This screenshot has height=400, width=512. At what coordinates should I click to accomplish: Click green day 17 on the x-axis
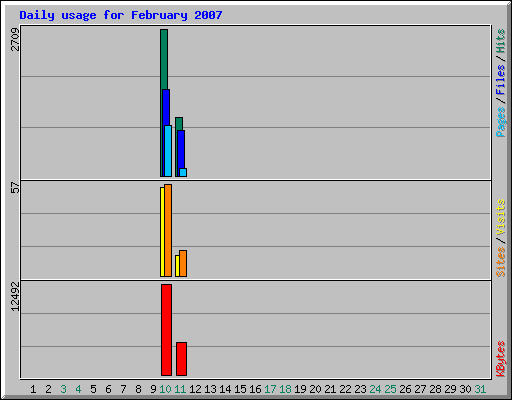pos(270,389)
